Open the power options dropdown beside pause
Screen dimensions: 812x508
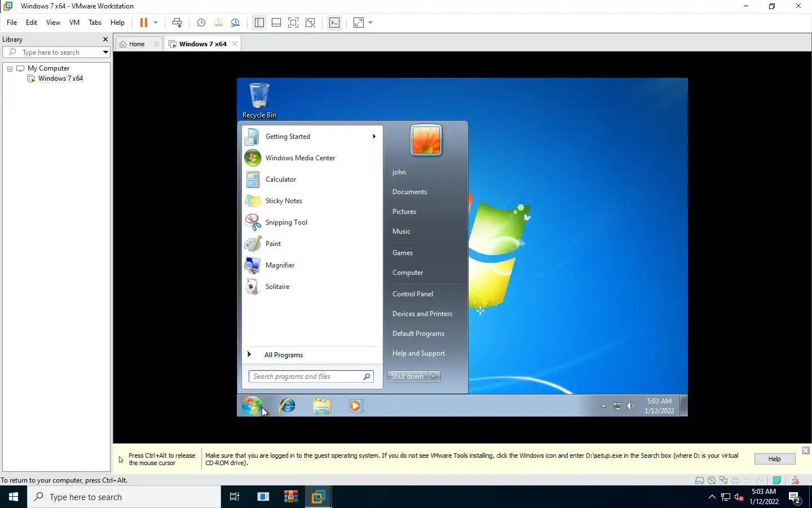pyautogui.click(x=156, y=23)
